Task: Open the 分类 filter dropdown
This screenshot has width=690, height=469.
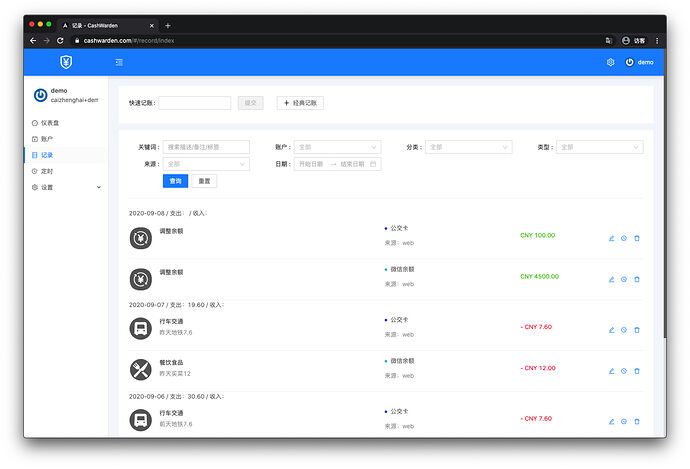Action: pos(468,147)
